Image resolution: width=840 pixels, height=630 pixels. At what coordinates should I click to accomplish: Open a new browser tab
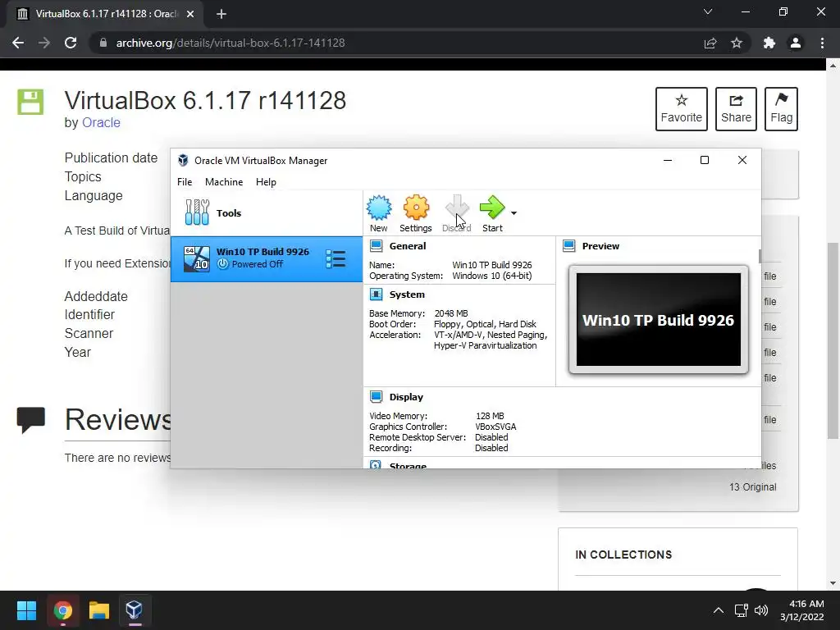[x=221, y=14]
